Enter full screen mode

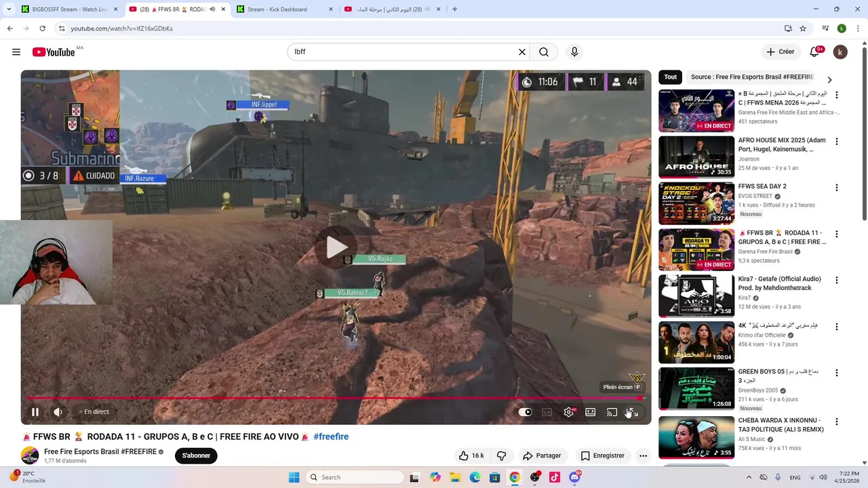[632, 412]
